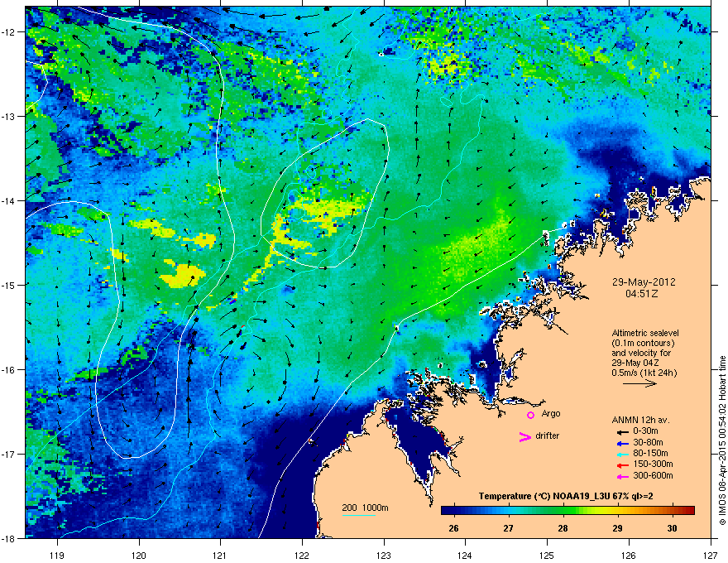The width and height of the screenshot is (728, 563).
Task: Click the time label 04:51Z
Action: pyautogui.click(x=642, y=294)
